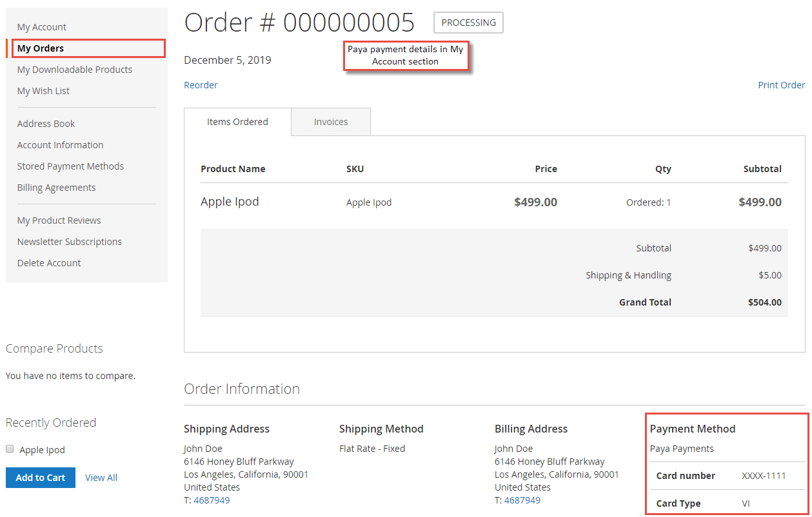Click the Print Order link
This screenshot has height=517, width=812.
(781, 85)
